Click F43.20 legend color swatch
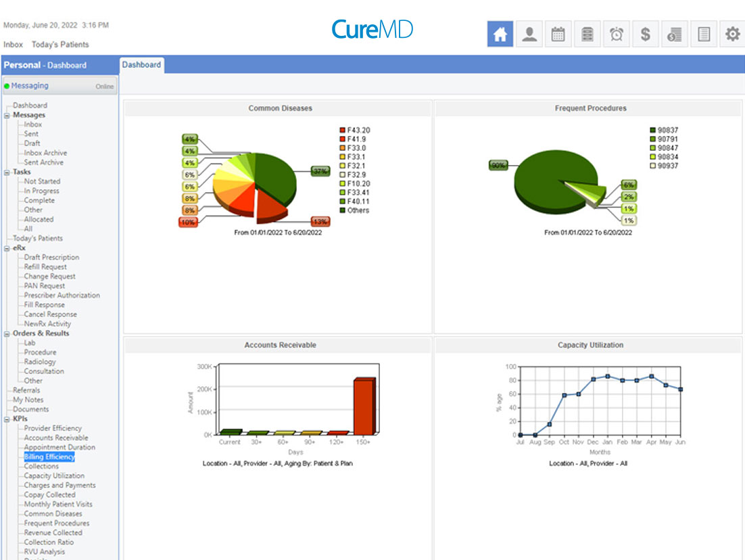The height and width of the screenshot is (560, 745). [343, 131]
